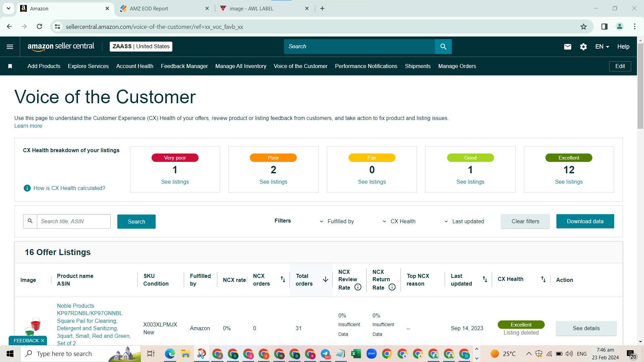Screen dimensions: 644x362
Task: View site information icon in address bar
Action: (58, 26)
